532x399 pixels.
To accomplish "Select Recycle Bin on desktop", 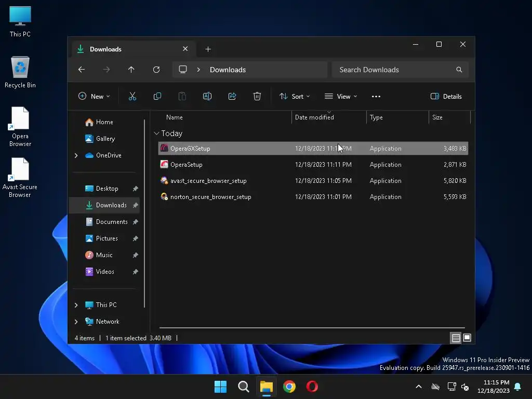I will tap(20, 72).
